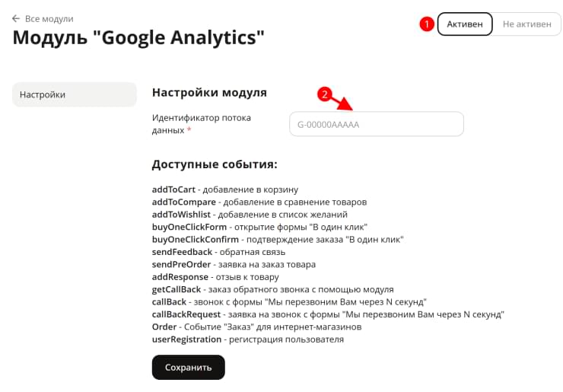The width and height of the screenshot is (563, 392).
Task: Select the buyOneClickForm event name
Action: 189,227
